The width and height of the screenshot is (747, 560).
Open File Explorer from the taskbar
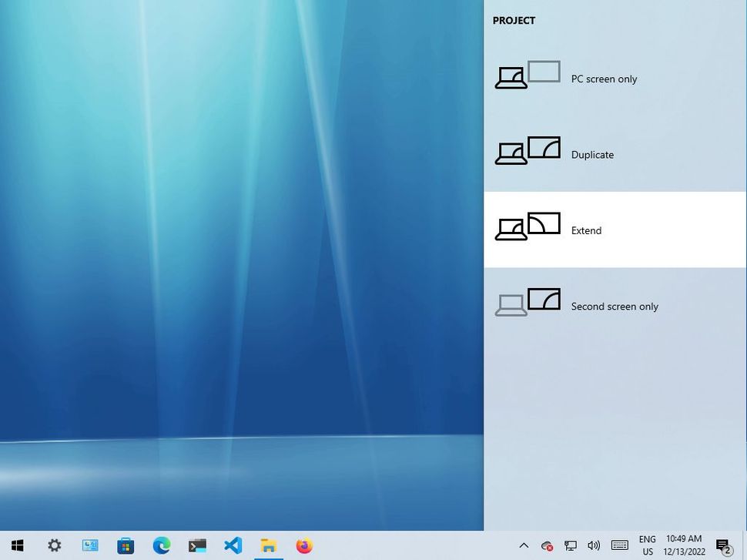268,546
